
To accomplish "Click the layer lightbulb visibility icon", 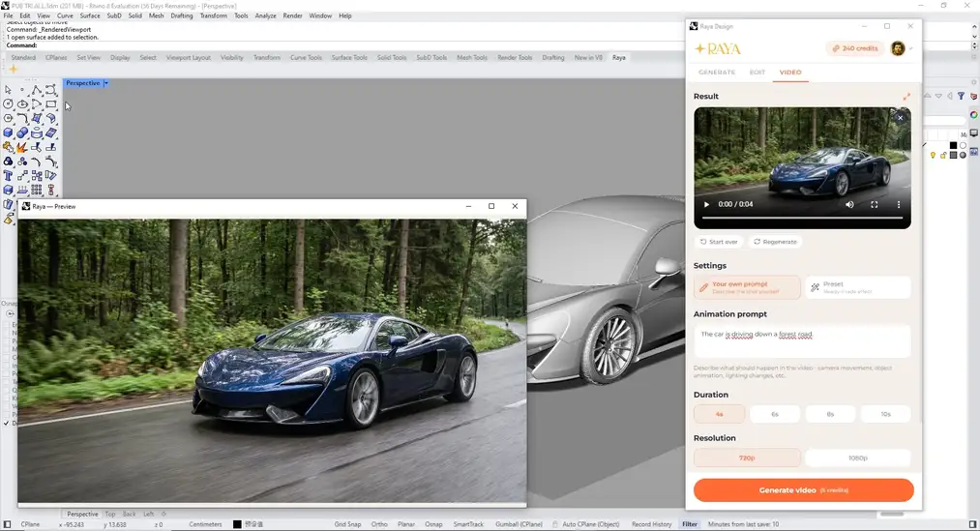I will point(934,155).
